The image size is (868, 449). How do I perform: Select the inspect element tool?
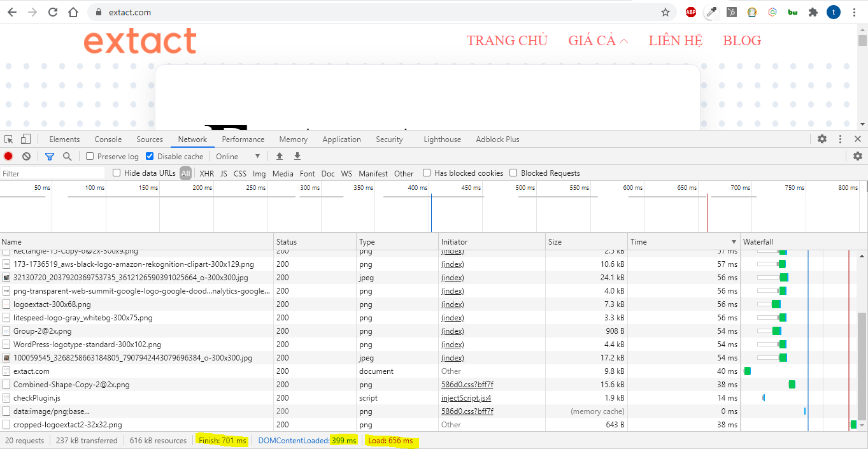point(8,139)
